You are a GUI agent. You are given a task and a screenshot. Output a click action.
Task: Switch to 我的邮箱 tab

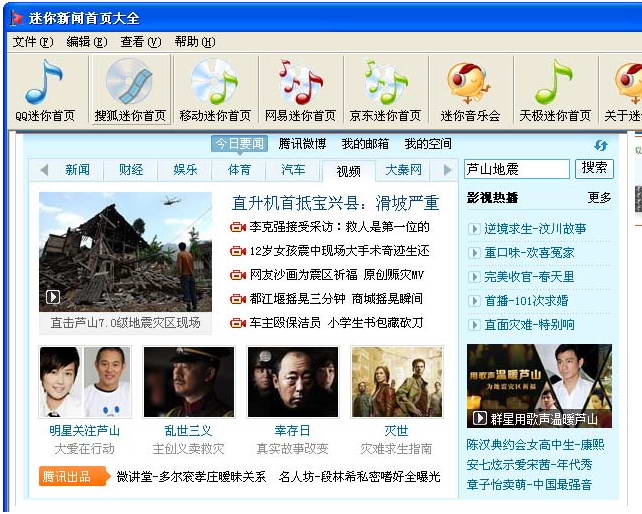coord(365,144)
